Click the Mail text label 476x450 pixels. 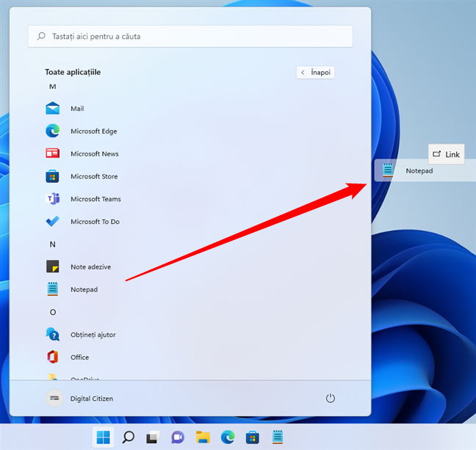[77, 109]
